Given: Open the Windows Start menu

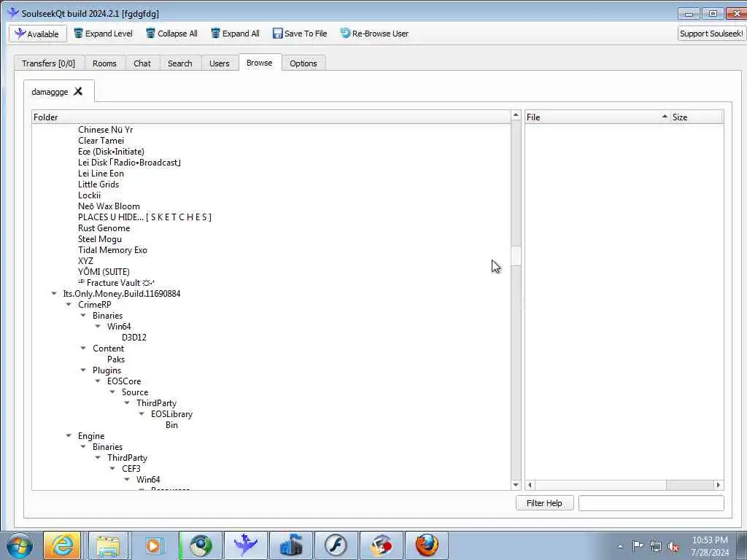Looking at the screenshot, I should pyautogui.click(x=20, y=545).
